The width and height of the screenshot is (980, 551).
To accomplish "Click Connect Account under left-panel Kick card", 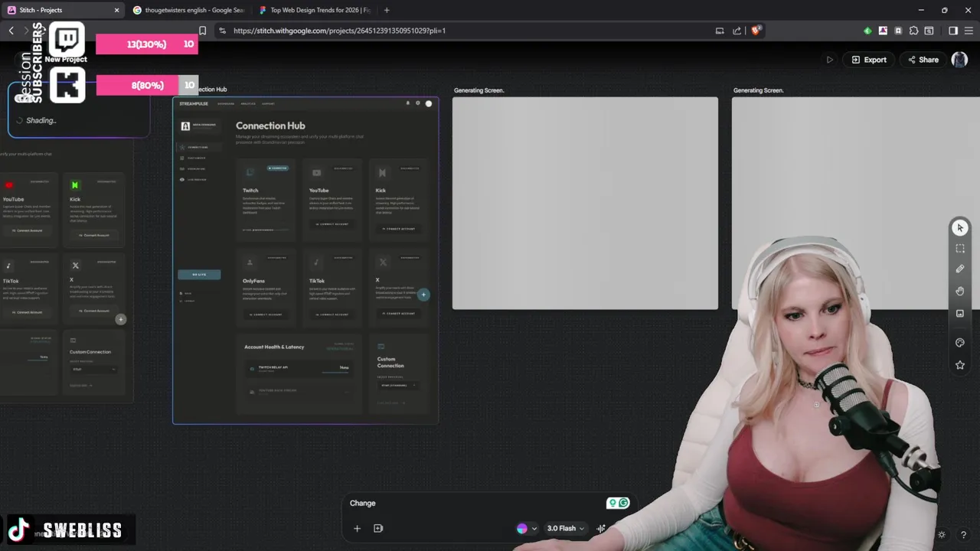I will [96, 235].
